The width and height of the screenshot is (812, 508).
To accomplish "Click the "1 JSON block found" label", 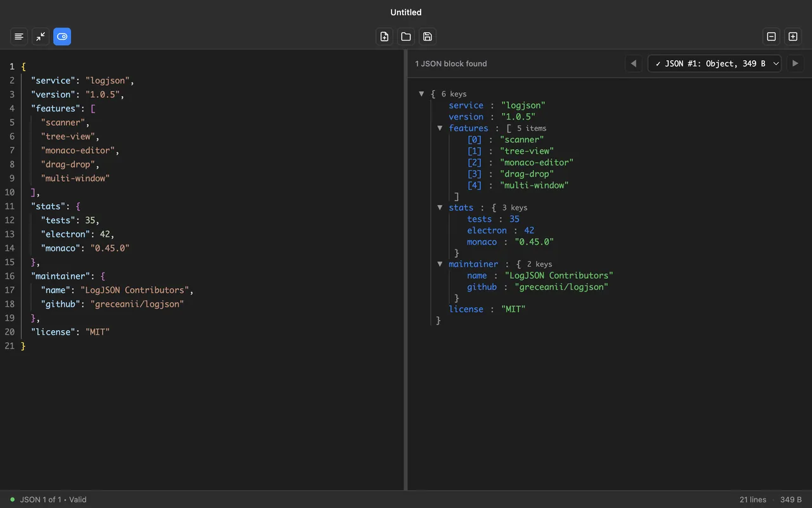I will pos(451,63).
